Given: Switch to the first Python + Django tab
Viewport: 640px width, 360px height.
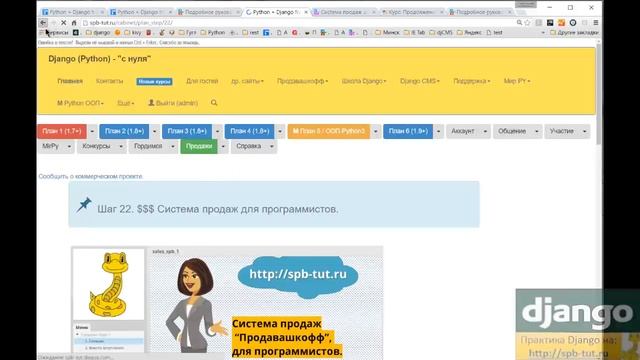Looking at the screenshot, I should 73,12.
